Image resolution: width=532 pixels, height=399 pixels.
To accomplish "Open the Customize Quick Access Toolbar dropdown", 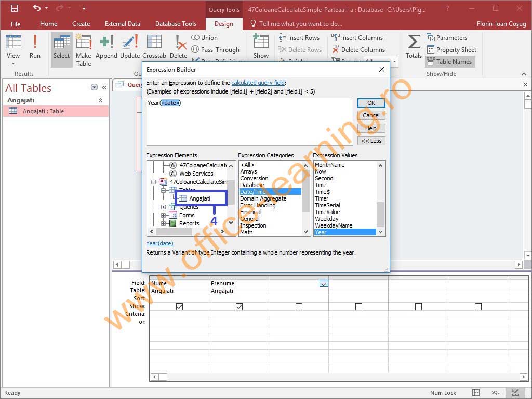I will click(x=84, y=8).
